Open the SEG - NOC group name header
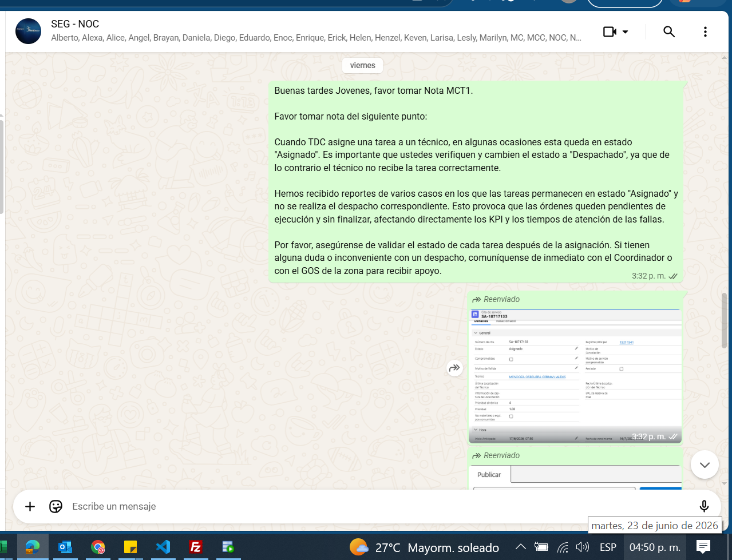The height and width of the screenshot is (560, 732). [x=75, y=24]
